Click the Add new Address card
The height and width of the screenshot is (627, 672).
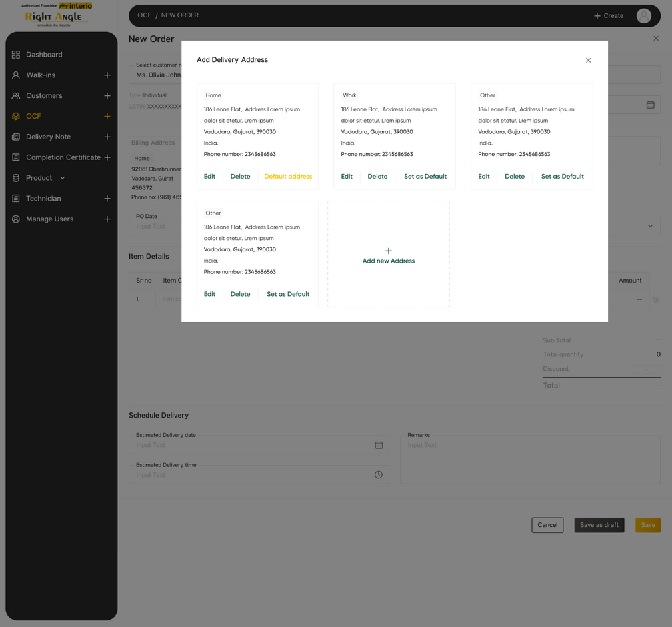click(x=389, y=255)
